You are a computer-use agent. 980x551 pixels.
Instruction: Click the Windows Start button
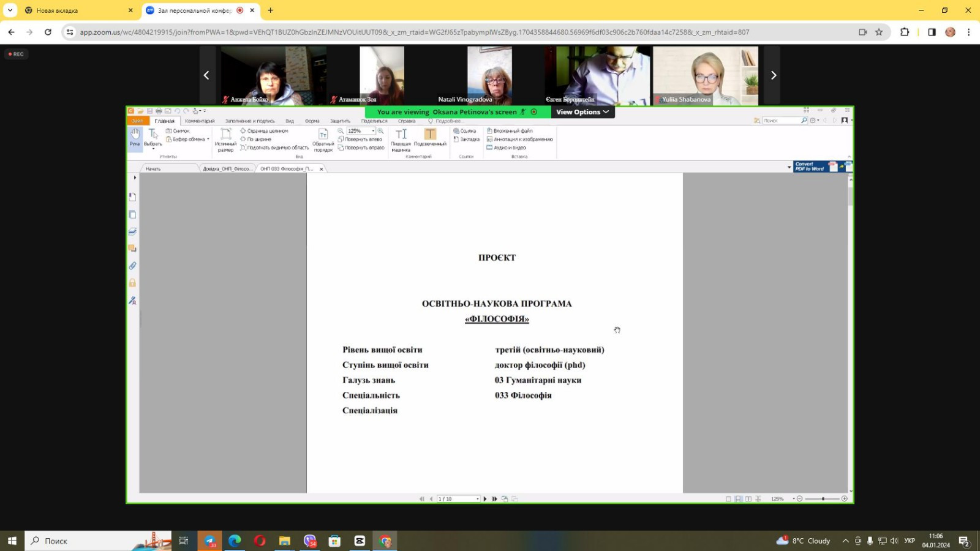point(12,541)
